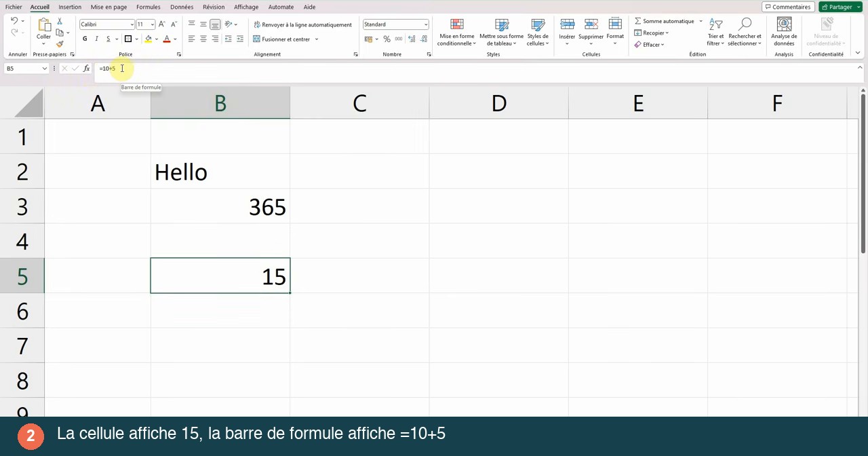Click the accounting number format icon

point(368,39)
